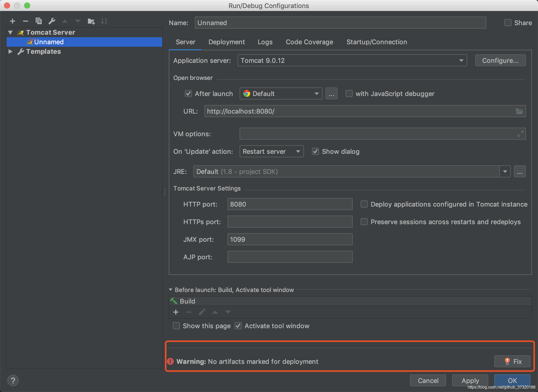Open Application server Tomcat 9.0.12 dropdown

[x=352, y=61]
